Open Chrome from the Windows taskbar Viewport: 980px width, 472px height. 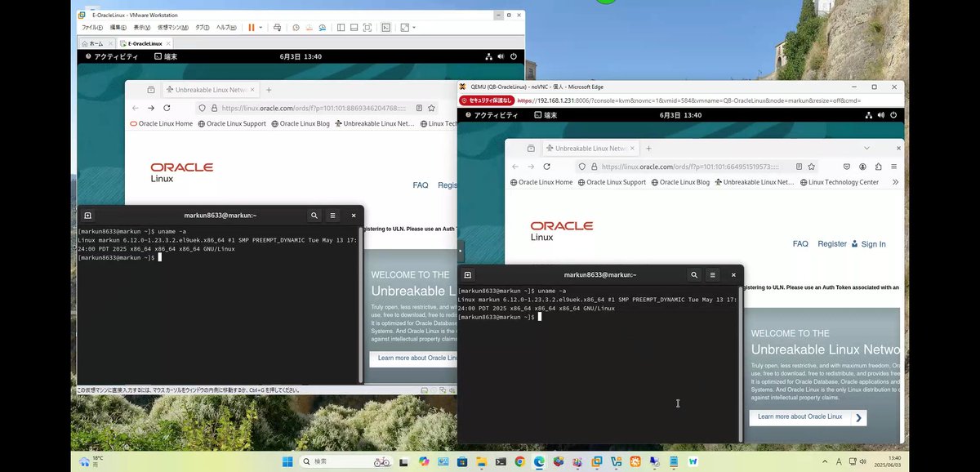519,462
